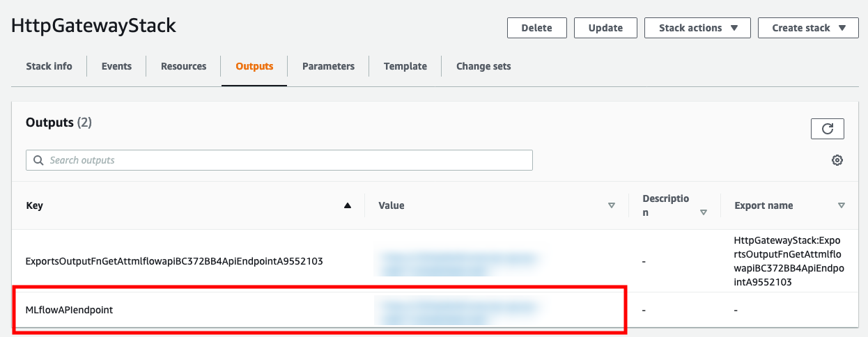Expand the Stack actions dropdown
This screenshot has width=868, height=337.
click(698, 28)
